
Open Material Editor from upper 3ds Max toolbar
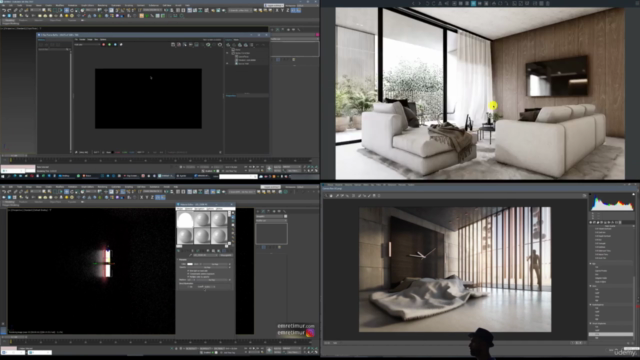point(207,10)
